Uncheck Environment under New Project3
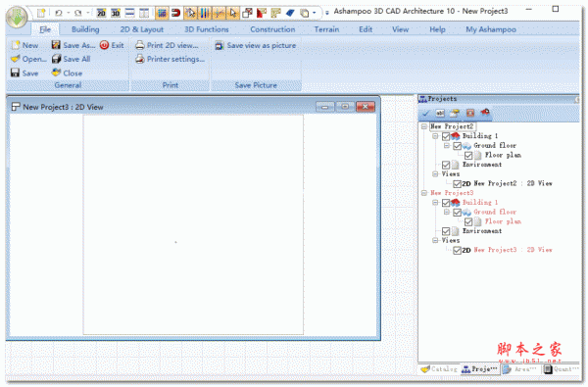Screen dimensions: 588x387 (446, 231)
